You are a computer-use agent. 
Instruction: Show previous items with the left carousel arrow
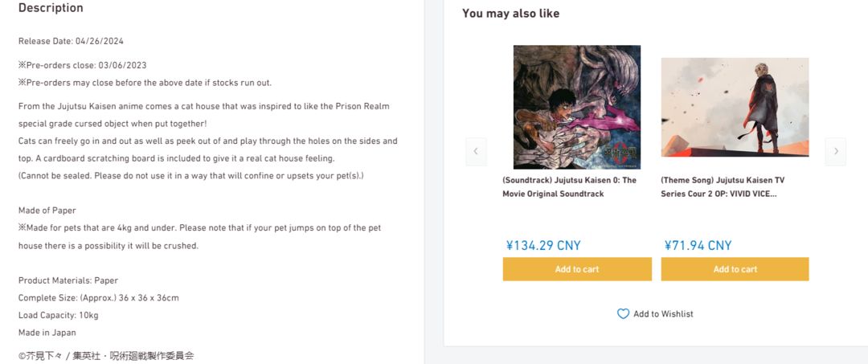pos(476,152)
